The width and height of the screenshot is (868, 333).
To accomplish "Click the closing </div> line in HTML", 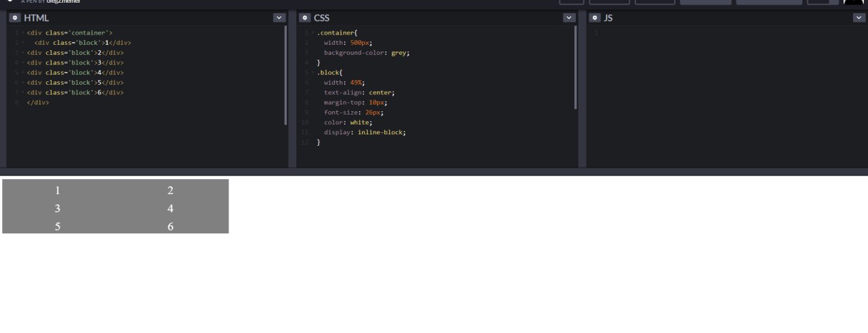I will click(x=38, y=102).
